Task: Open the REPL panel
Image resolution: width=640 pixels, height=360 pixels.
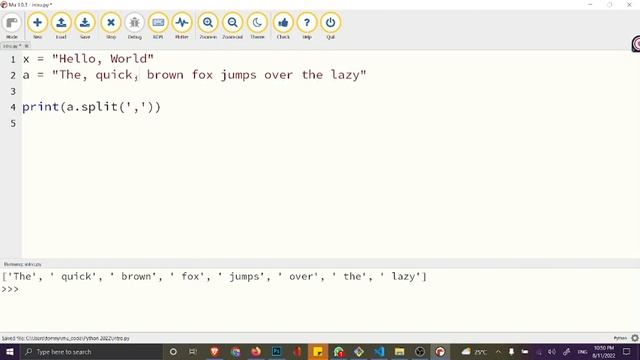Action: pyautogui.click(x=158, y=26)
